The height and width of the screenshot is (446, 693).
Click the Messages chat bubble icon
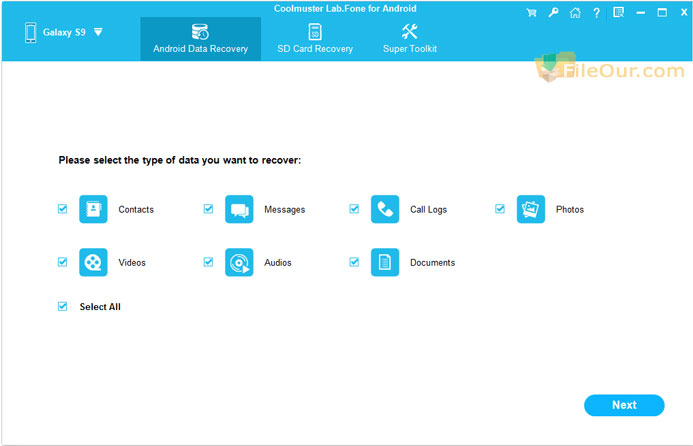[x=239, y=209]
